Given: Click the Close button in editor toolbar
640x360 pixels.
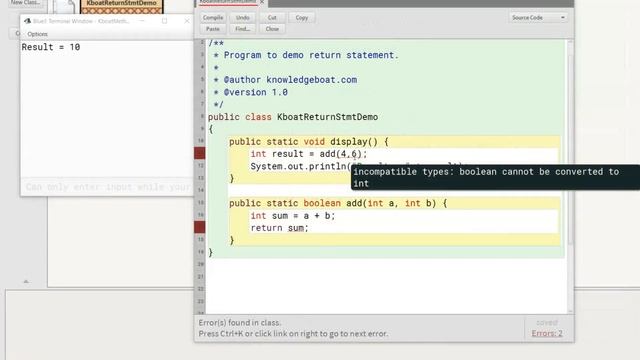Looking at the screenshot, I should click(272, 29).
